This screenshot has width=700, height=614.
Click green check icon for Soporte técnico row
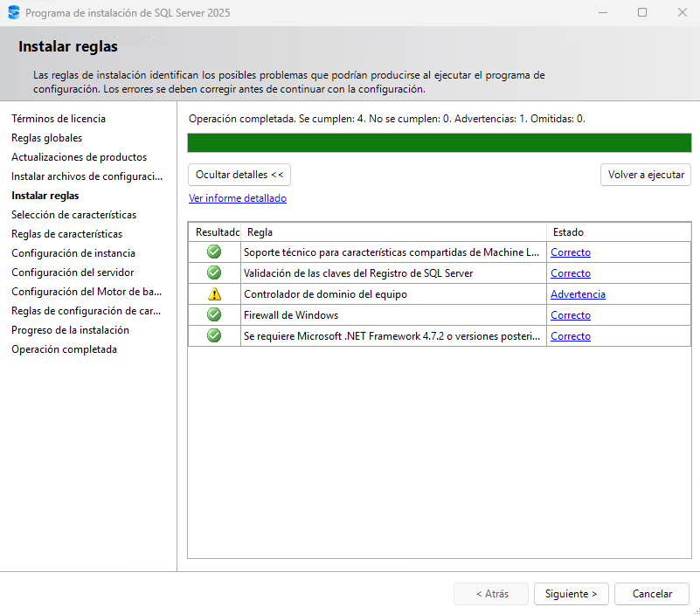214,252
